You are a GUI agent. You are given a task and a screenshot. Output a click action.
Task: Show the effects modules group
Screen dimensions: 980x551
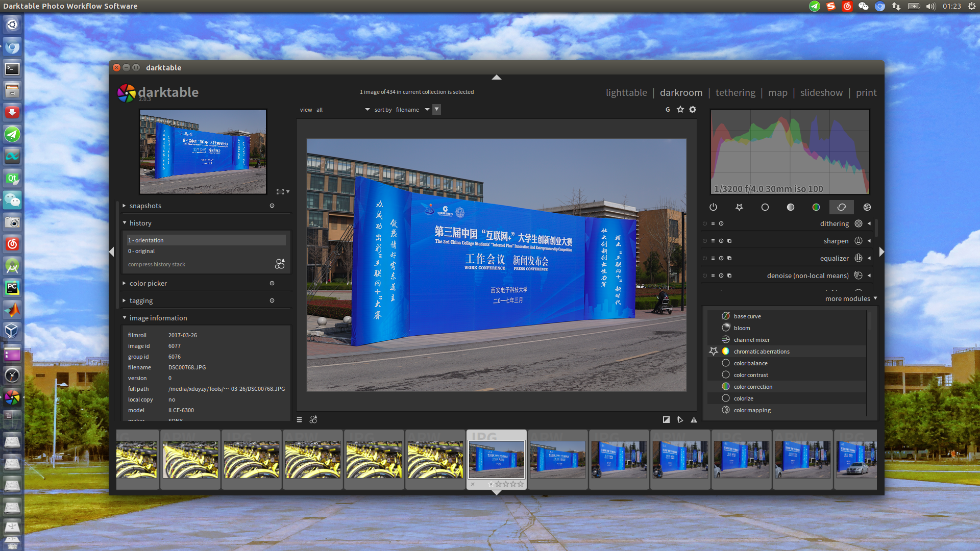tap(867, 207)
